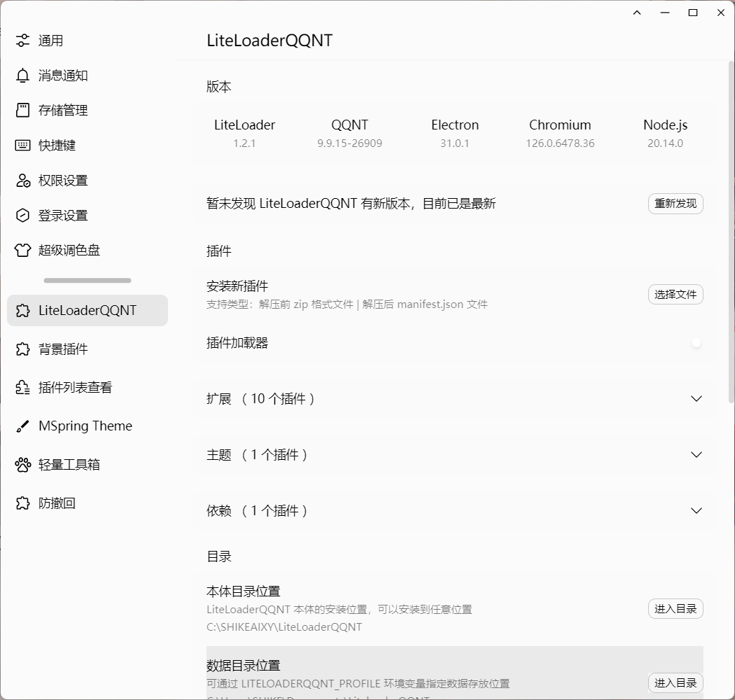735x700 pixels.
Task: Click the 重新发现 button
Action: [x=675, y=204]
